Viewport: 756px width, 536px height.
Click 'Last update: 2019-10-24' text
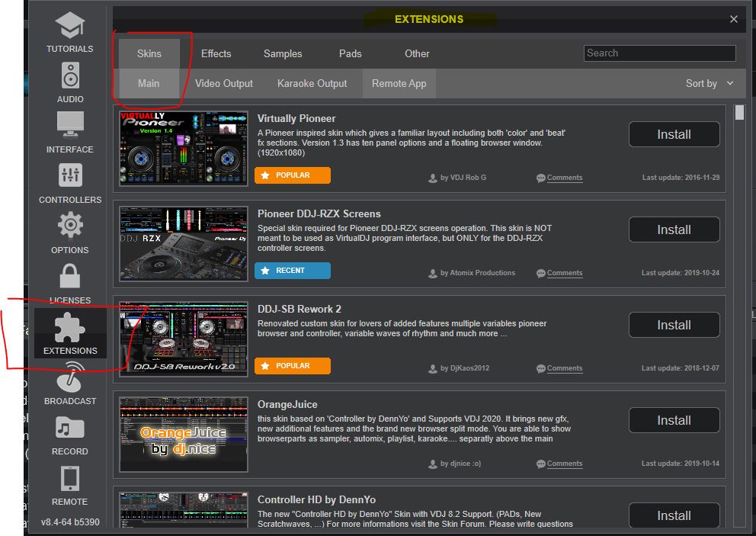pos(681,273)
